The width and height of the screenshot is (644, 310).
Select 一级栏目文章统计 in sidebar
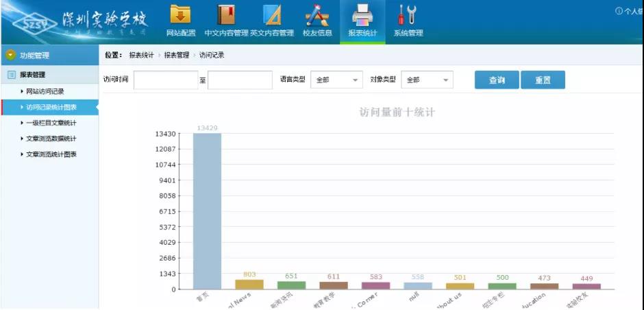tap(51, 123)
